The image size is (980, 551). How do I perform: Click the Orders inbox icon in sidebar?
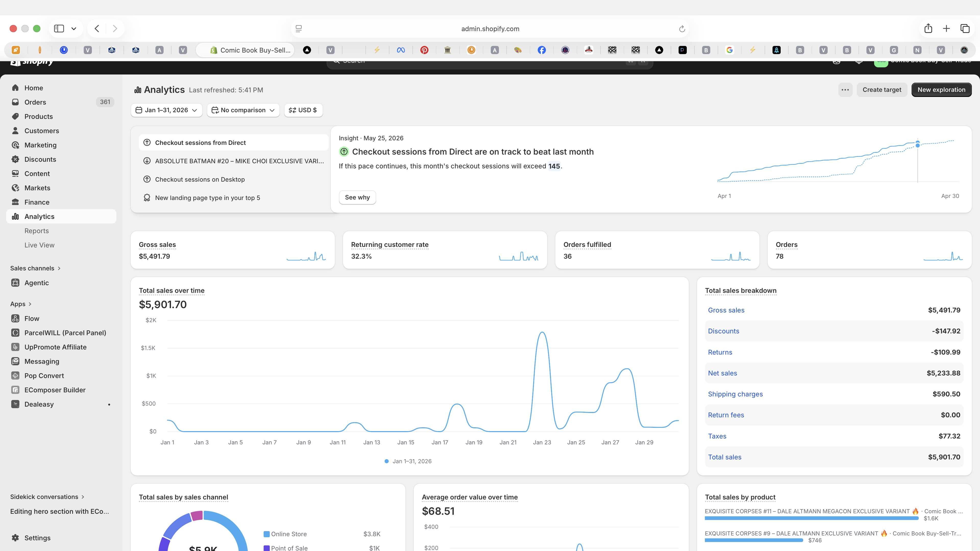[15, 102]
